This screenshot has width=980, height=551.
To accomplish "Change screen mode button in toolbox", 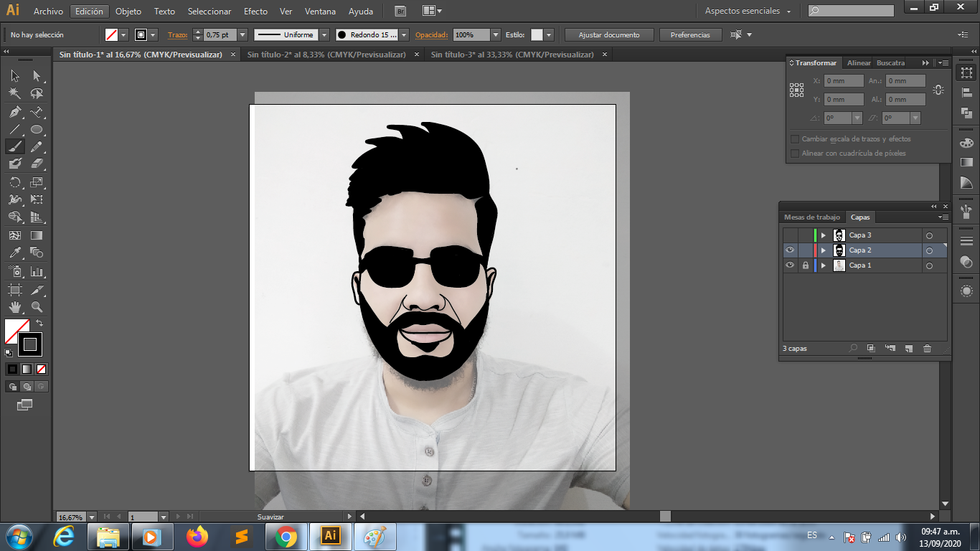I will click(24, 405).
